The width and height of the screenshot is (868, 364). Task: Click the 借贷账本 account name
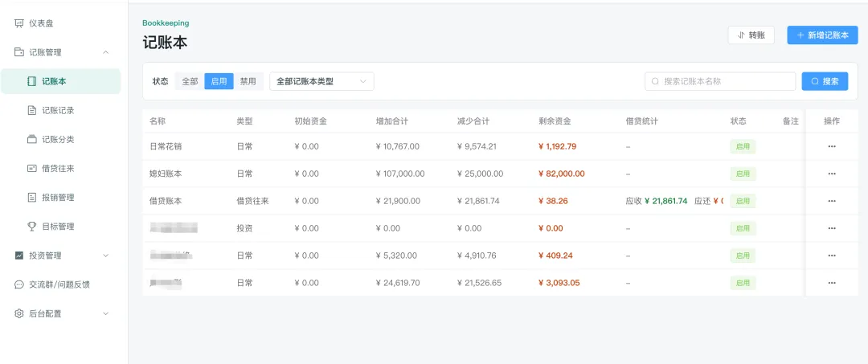coord(166,201)
